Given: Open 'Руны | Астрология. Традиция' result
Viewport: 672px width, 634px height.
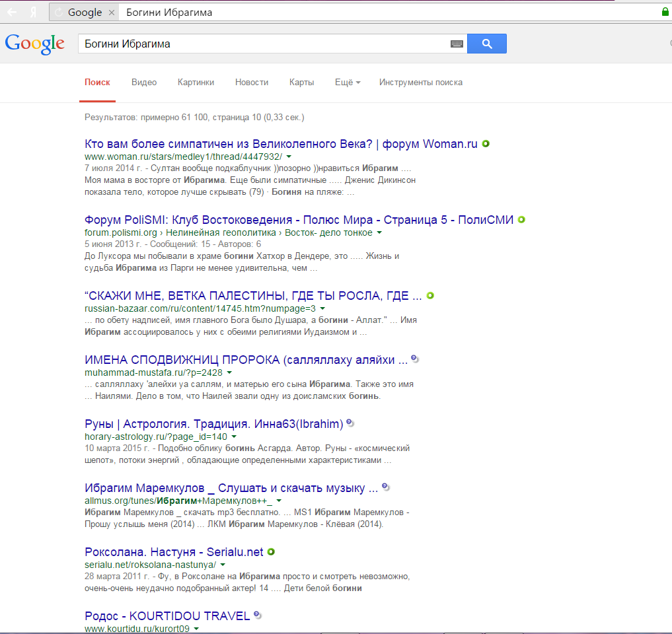Looking at the screenshot, I should (214, 424).
